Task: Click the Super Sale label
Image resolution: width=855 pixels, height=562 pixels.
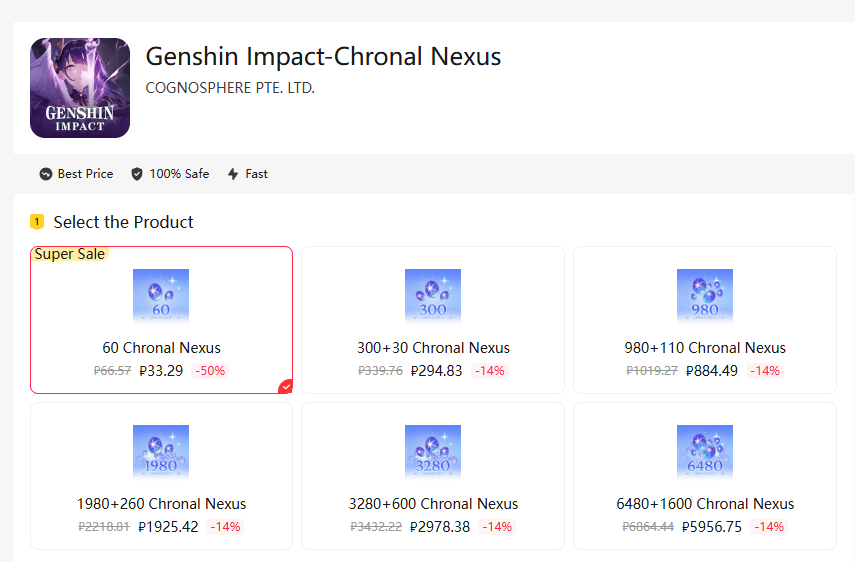Action: [70, 254]
